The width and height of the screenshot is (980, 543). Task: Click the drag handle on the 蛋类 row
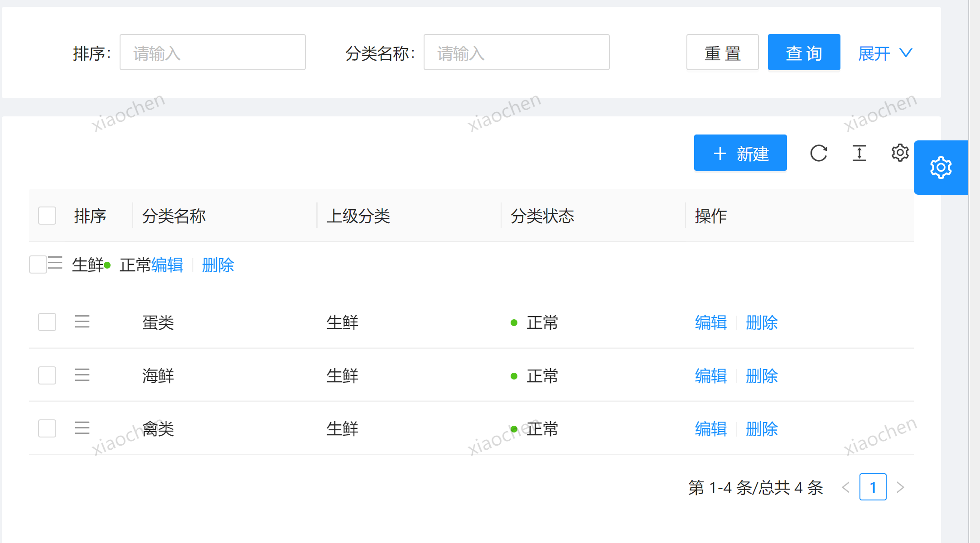[x=82, y=322]
